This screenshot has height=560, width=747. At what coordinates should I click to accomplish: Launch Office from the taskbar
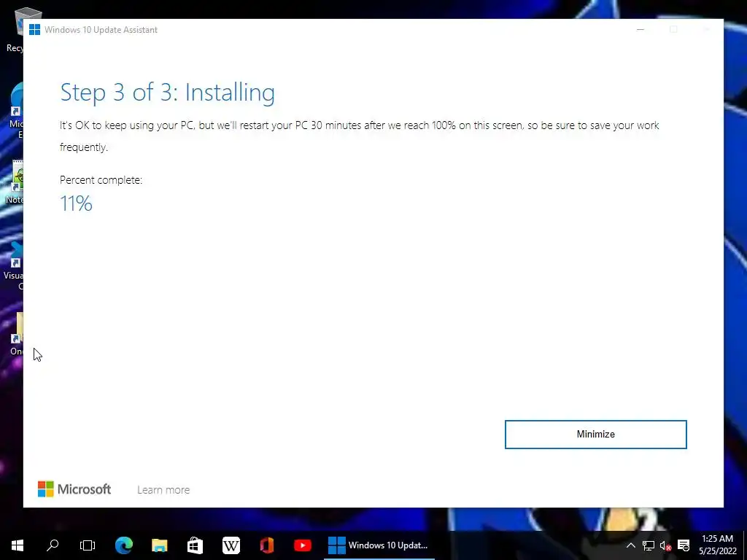(267, 545)
